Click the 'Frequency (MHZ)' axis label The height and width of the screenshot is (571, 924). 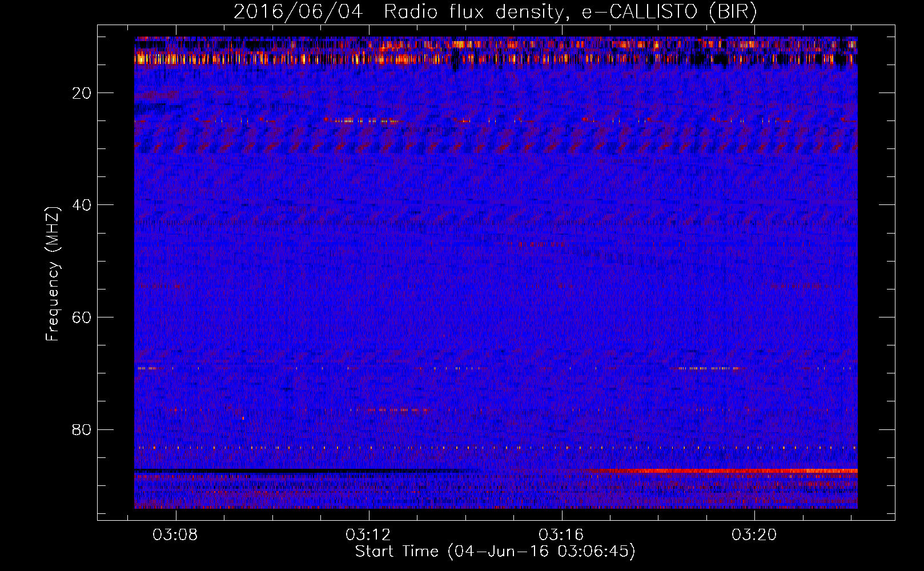click(x=53, y=275)
